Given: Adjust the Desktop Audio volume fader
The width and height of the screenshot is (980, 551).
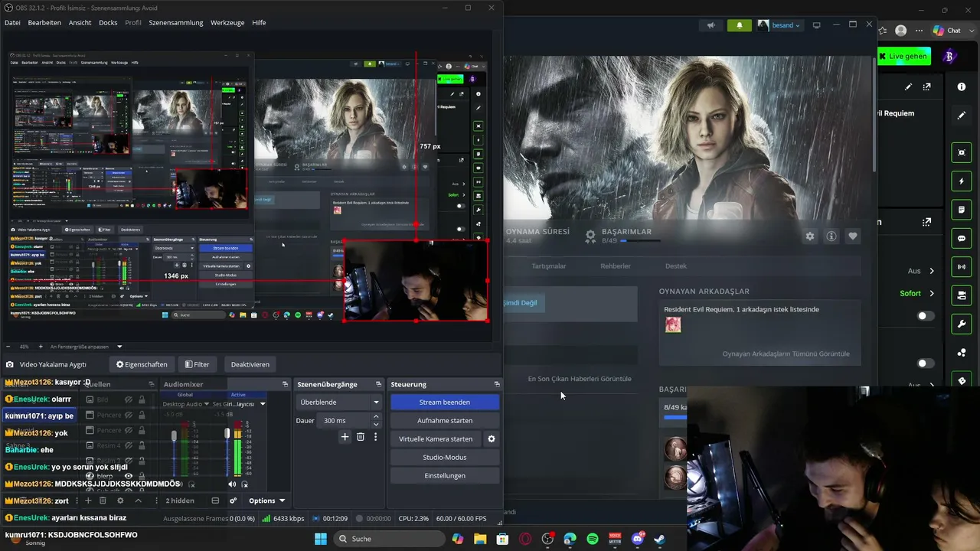Looking at the screenshot, I should click(174, 435).
